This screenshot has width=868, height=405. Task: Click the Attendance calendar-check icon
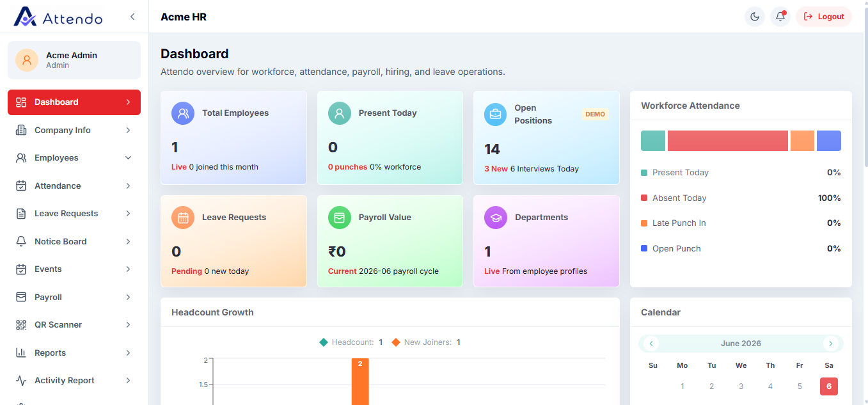(21, 186)
